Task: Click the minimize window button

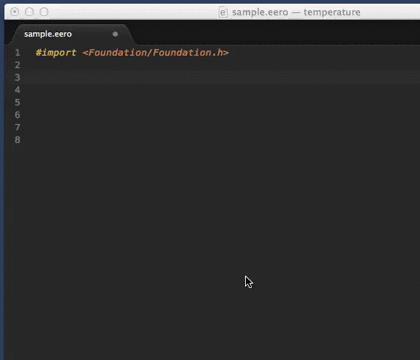Action: [29, 12]
